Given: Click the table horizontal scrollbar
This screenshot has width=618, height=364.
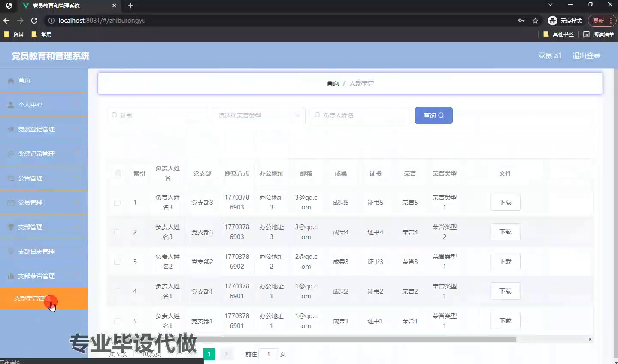Looking at the screenshot, I should pos(311,339).
